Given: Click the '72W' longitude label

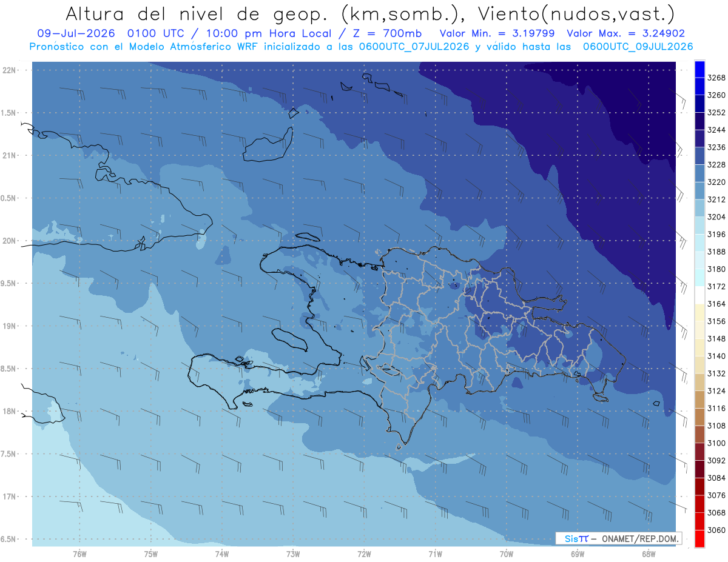Looking at the screenshot, I should click(364, 554).
